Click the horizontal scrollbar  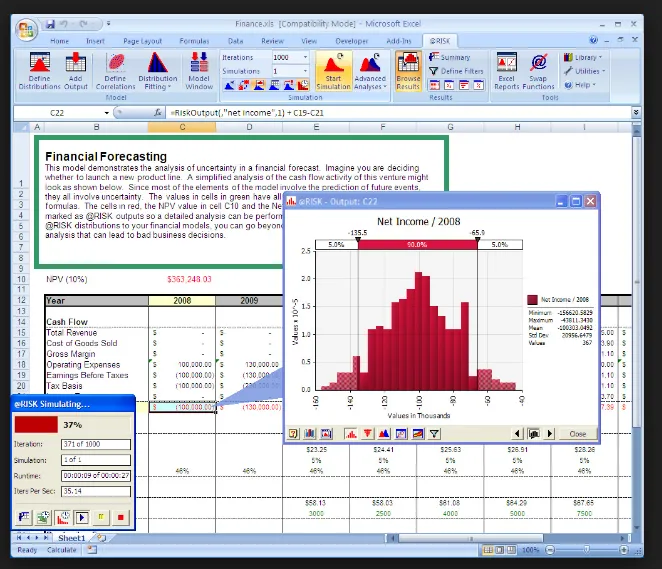[470, 538]
